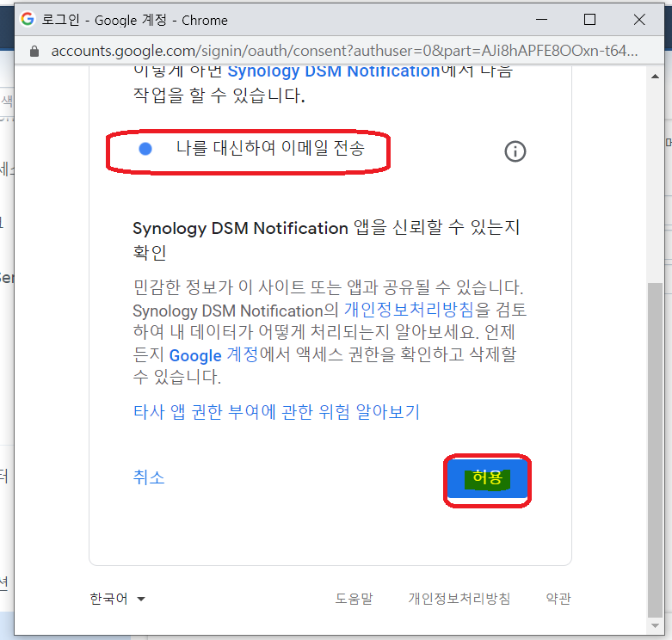The height and width of the screenshot is (640, 672).
Task: Open the 도움말 footer link
Action: click(x=354, y=599)
